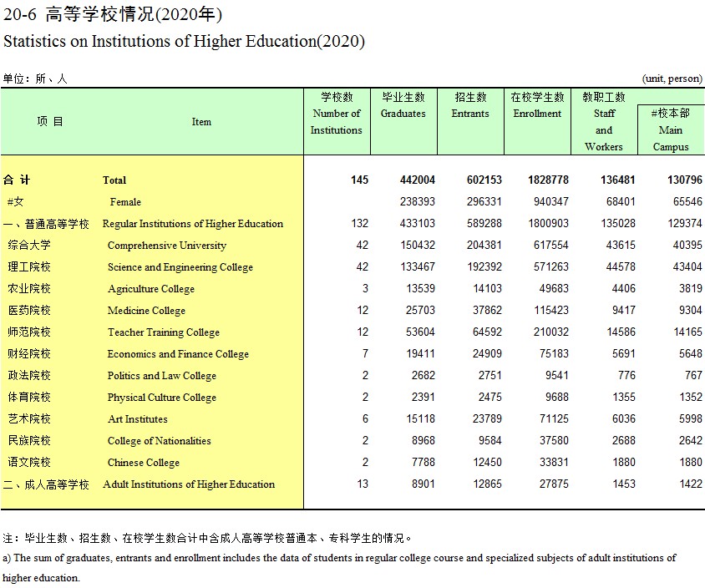Screen dimensions: 705x588
Task: Select 'Regular Institutions of Higher Education' label
Action: 193,224
